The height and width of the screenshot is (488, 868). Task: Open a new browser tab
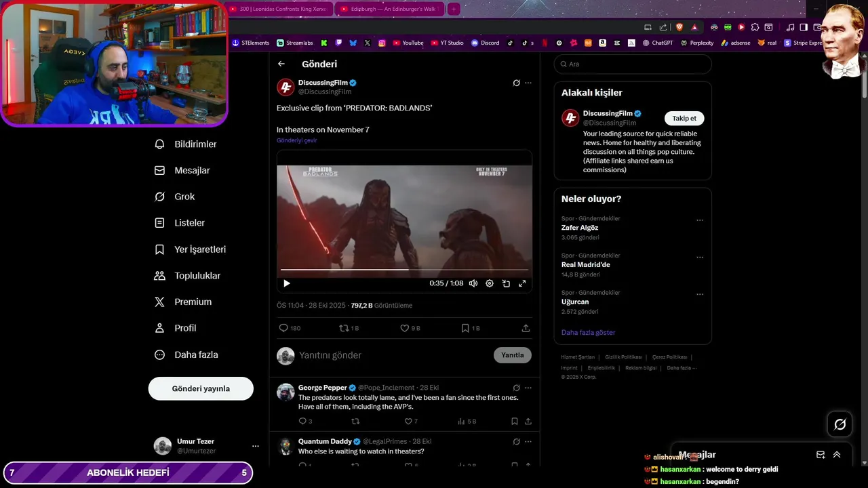tap(454, 9)
